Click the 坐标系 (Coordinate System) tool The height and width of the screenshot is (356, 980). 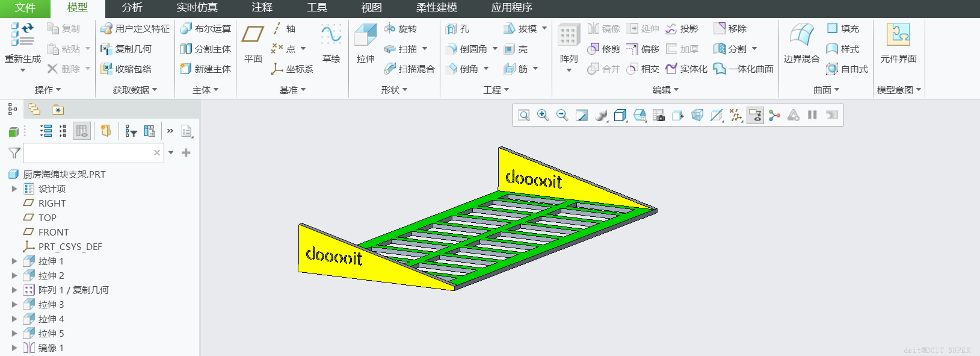pos(292,69)
